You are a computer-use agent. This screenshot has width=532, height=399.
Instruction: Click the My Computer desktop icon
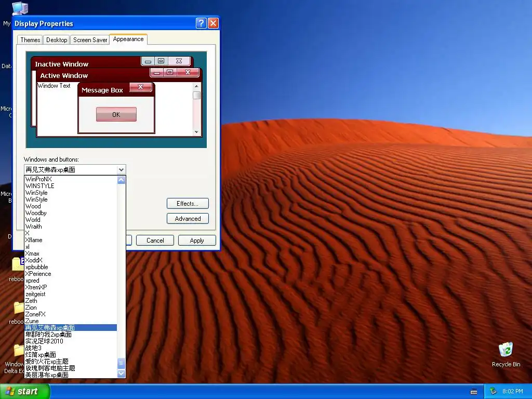pyautogui.click(x=20, y=8)
